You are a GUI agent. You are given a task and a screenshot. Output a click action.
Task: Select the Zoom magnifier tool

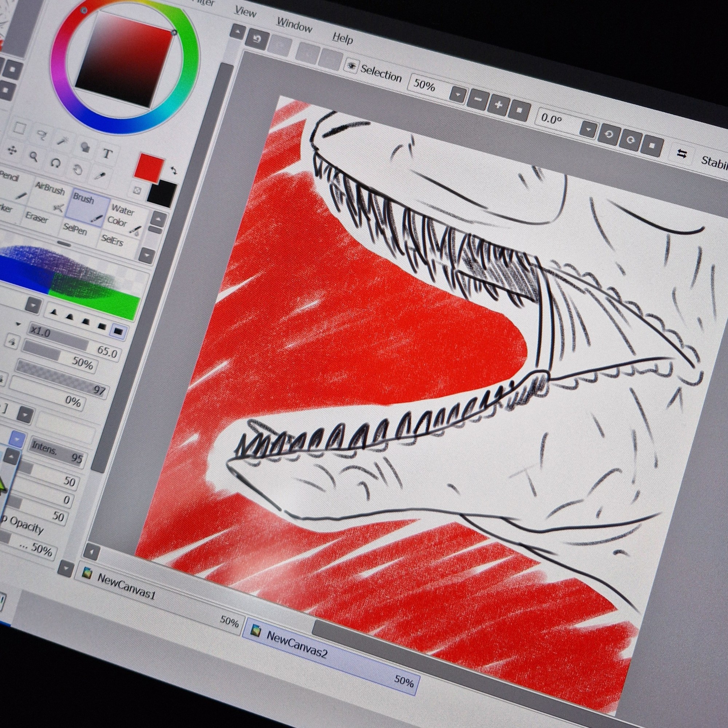tap(34, 157)
